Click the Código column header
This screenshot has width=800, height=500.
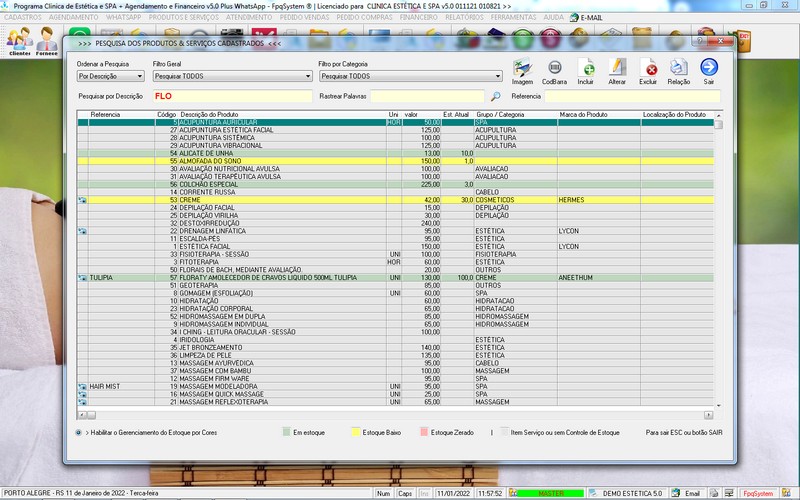pos(166,115)
